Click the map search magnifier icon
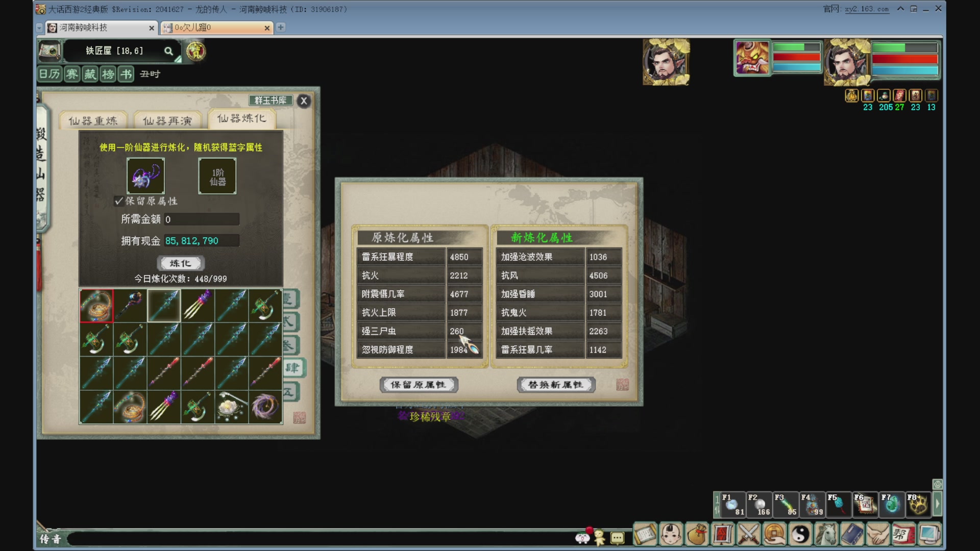The image size is (980, 551). click(x=168, y=51)
